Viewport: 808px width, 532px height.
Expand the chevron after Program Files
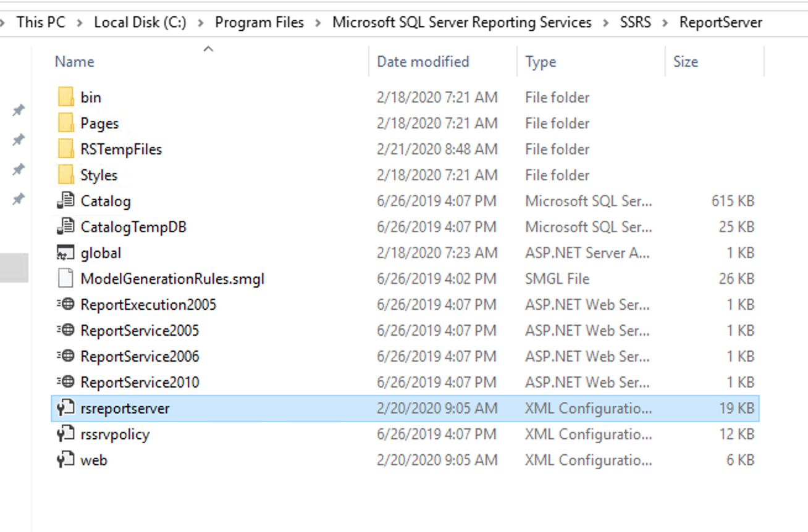coord(318,23)
